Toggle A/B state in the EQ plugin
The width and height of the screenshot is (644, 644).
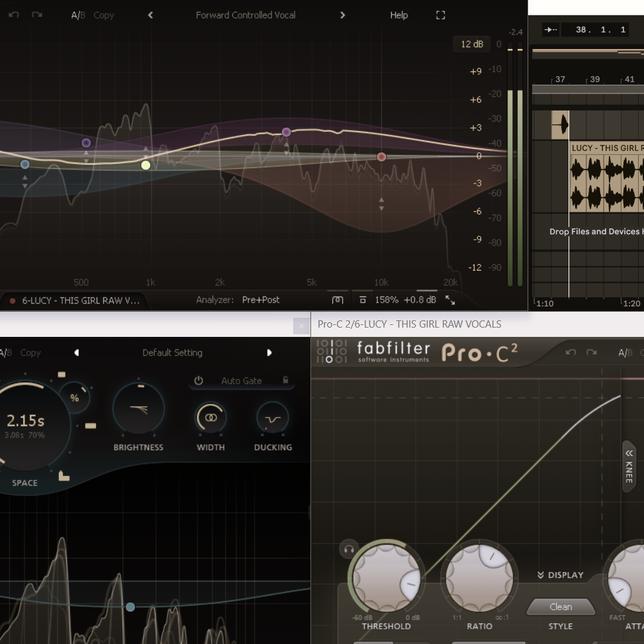coord(78,15)
